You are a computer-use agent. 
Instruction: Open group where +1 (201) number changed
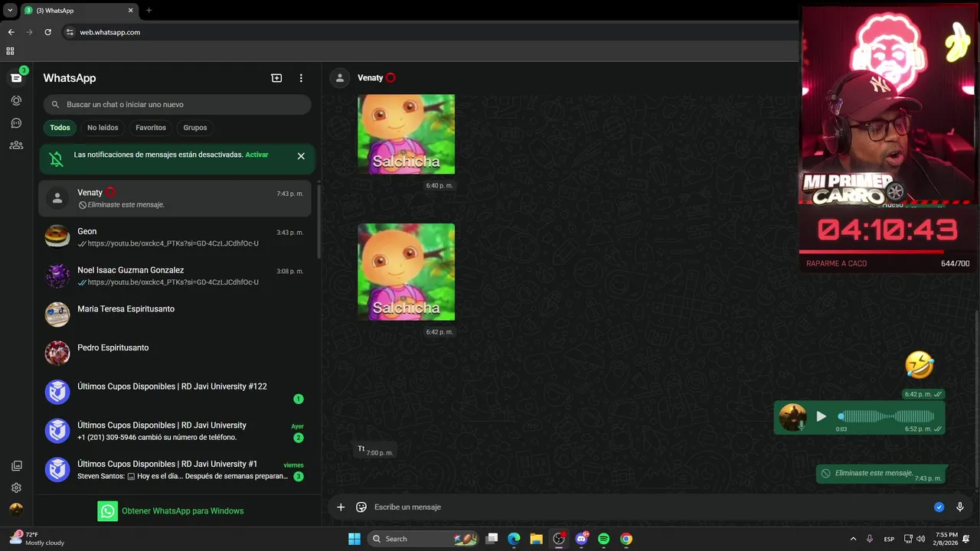175,432
